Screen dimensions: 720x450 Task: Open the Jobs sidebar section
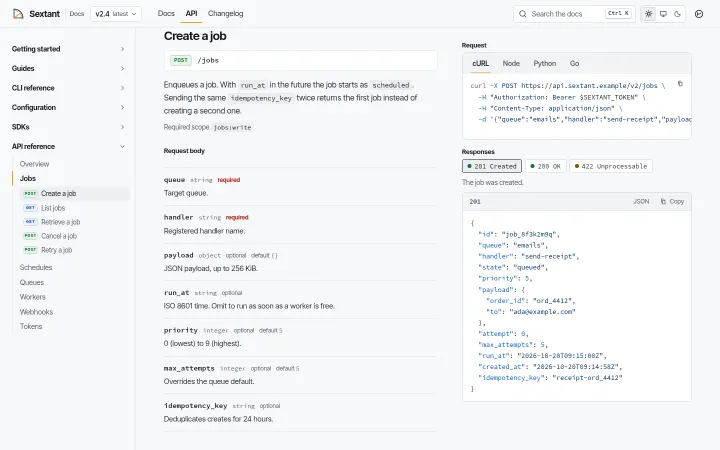[x=28, y=178]
